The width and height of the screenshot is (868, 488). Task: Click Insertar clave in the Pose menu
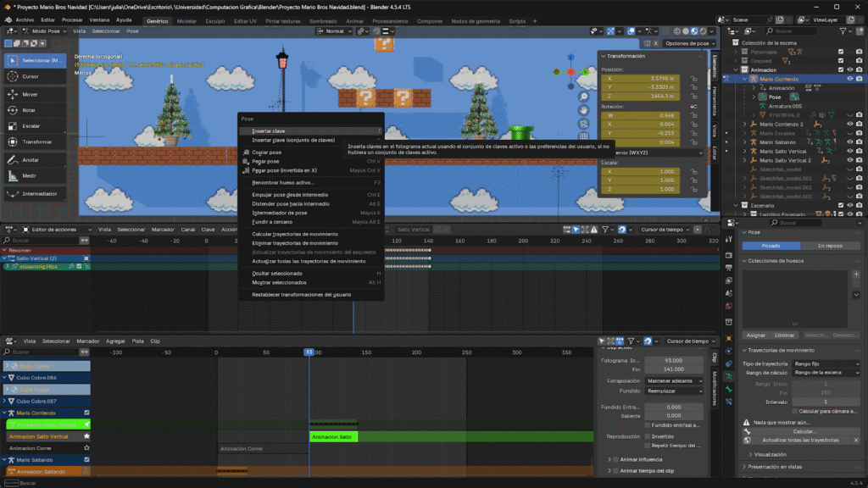[269, 131]
